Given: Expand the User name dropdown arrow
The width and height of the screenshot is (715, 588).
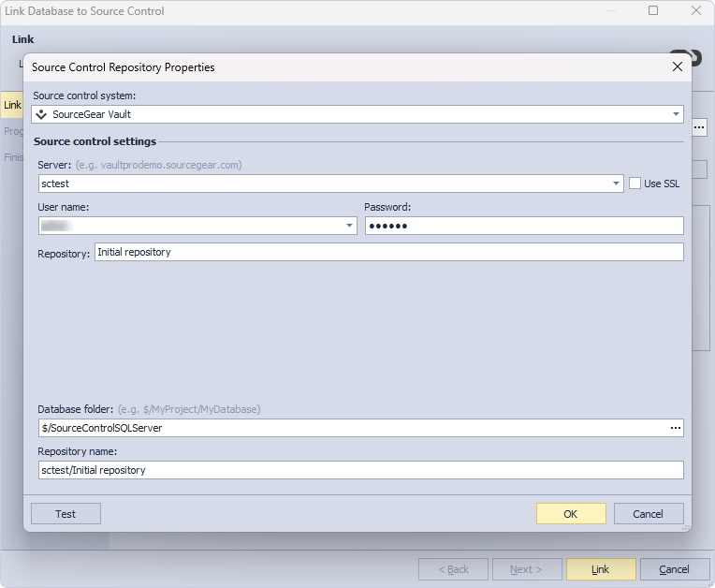Looking at the screenshot, I should point(349,226).
